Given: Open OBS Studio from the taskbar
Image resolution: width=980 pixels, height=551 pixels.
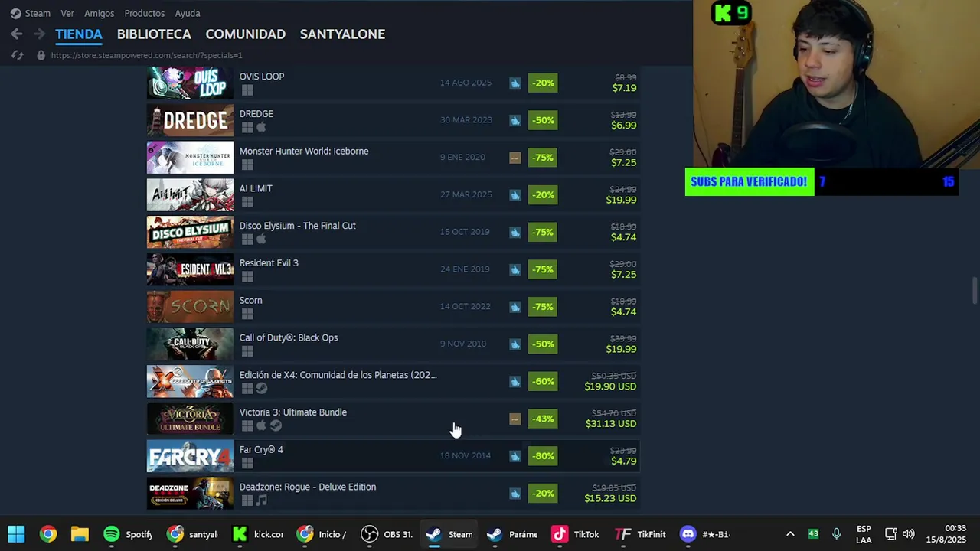Looking at the screenshot, I should coord(387,534).
